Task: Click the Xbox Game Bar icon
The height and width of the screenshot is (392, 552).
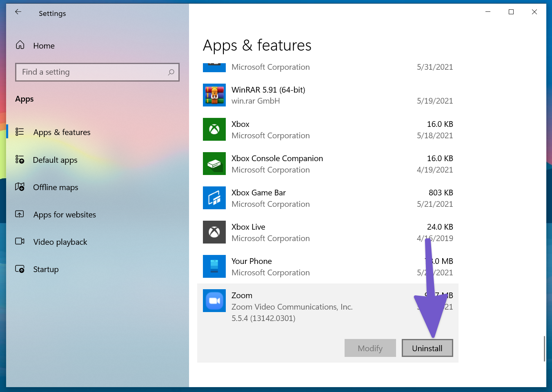Action: click(214, 198)
